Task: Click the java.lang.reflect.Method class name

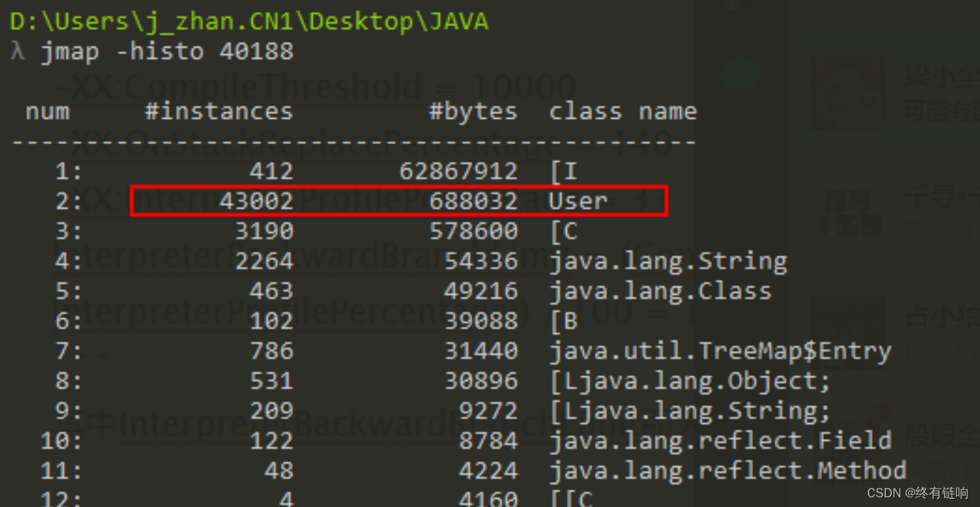Action: tap(728, 471)
